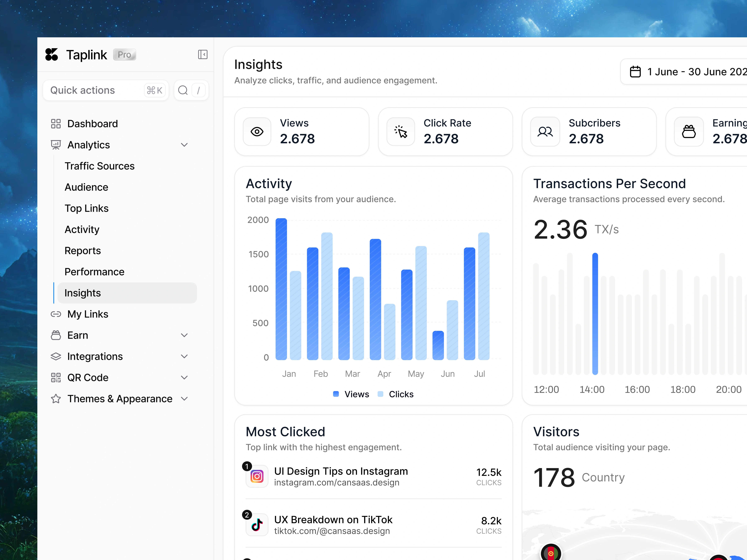Viewport: 747px width, 560px height.
Task: Click the search magnifier icon
Action: pyautogui.click(x=183, y=90)
